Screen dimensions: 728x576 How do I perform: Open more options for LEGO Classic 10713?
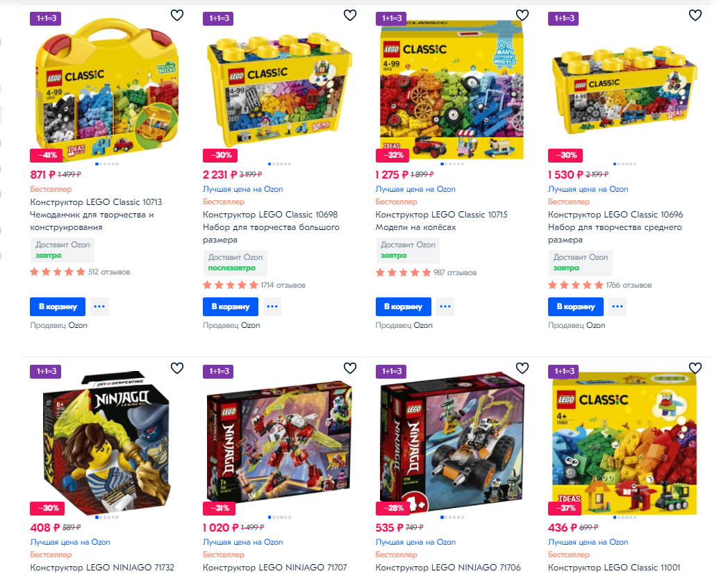(x=99, y=306)
